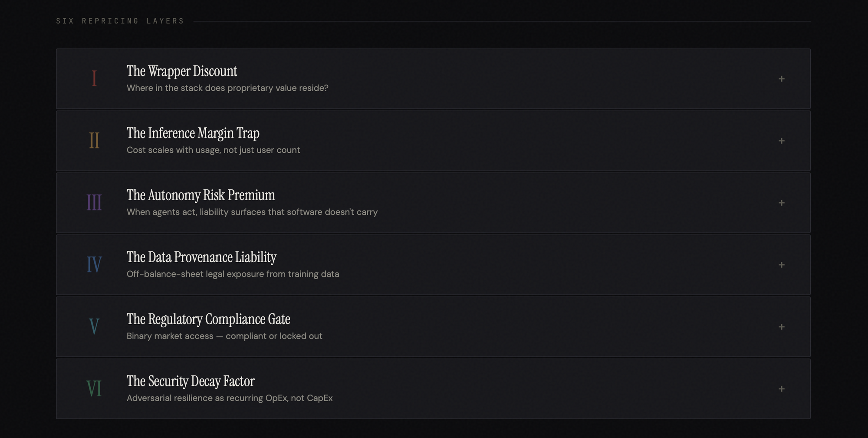The width and height of the screenshot is (868, 438).
Task: Click the amber Roman numeral II
Action: pyautogui.click(x=94, y=141)
